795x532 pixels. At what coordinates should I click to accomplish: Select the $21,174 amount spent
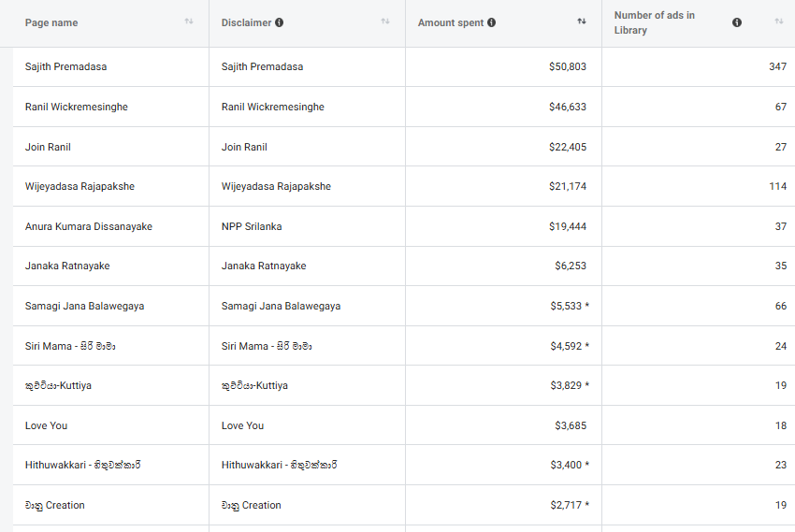[568, 186]
